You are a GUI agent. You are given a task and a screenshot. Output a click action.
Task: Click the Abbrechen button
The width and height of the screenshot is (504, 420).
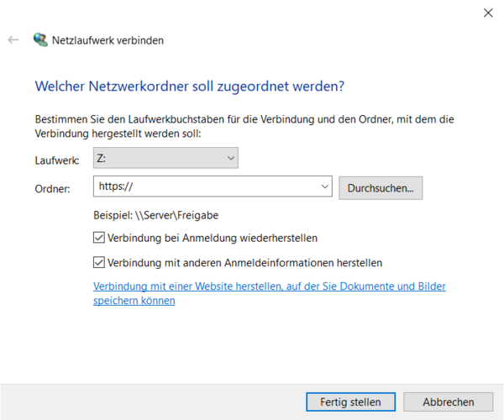pyautogui.click(x=449, y=402)
